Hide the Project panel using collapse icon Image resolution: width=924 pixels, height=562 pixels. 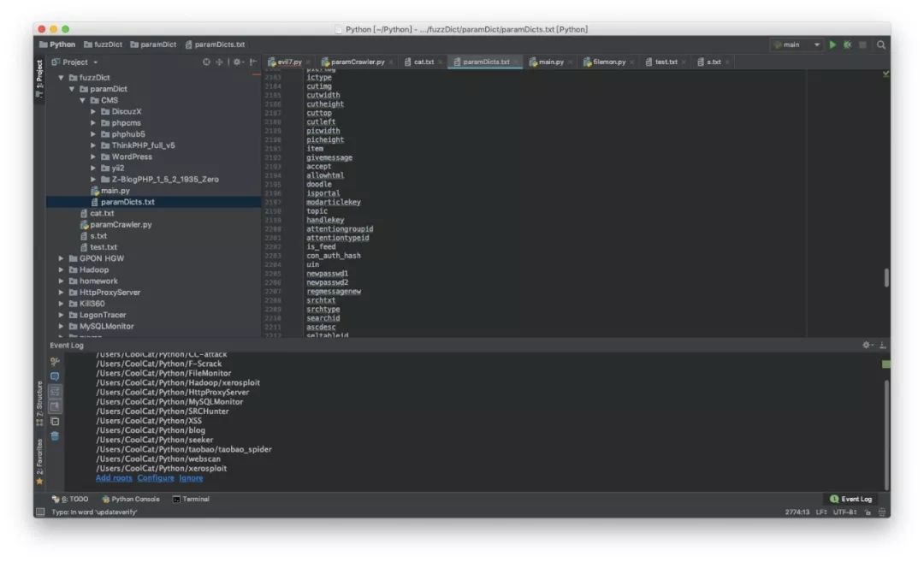(x=252, y=62)
